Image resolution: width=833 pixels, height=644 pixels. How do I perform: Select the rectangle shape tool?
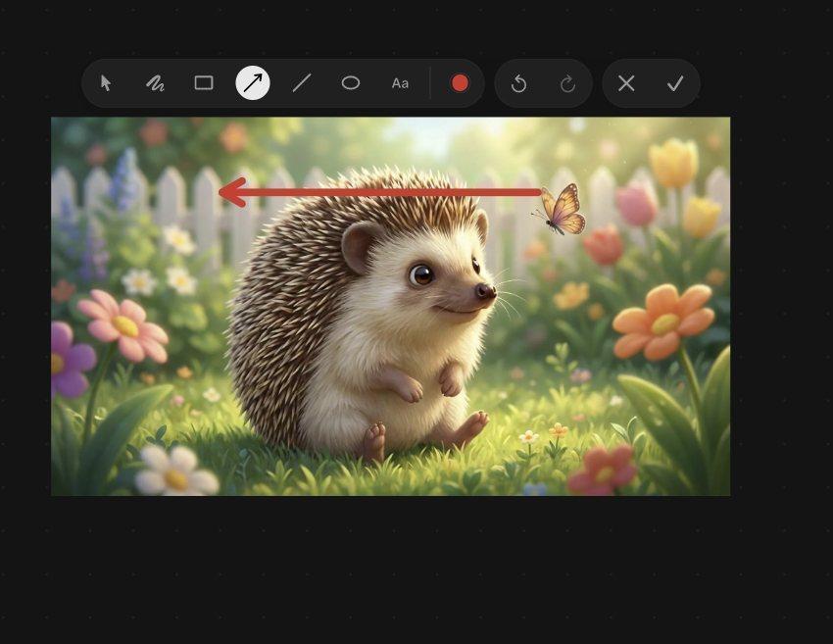pyautogui.click(x=204, y=83)
